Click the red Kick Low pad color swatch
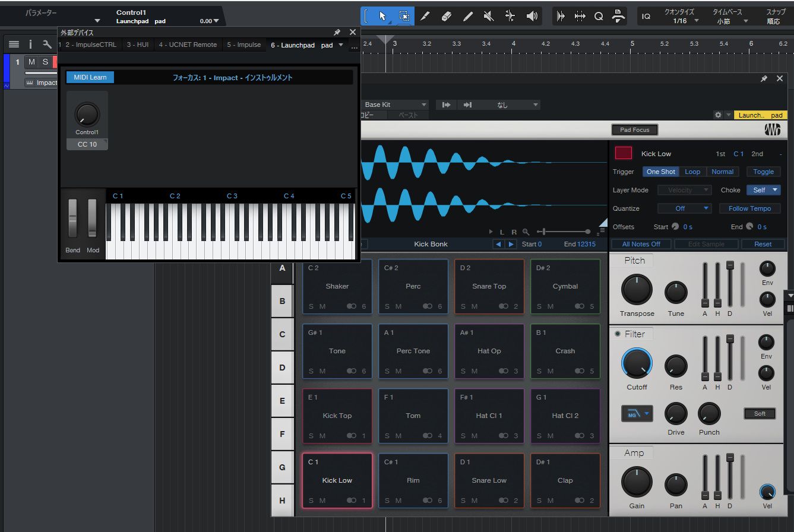Image resolution: width=794 pixels, height=532 pixels. 623,153
